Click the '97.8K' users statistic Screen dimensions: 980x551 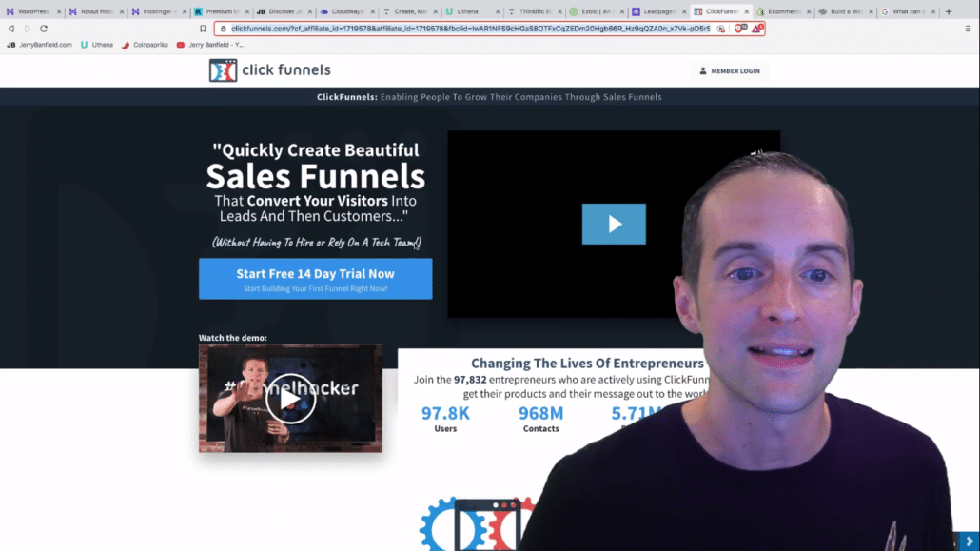[445, 413]
